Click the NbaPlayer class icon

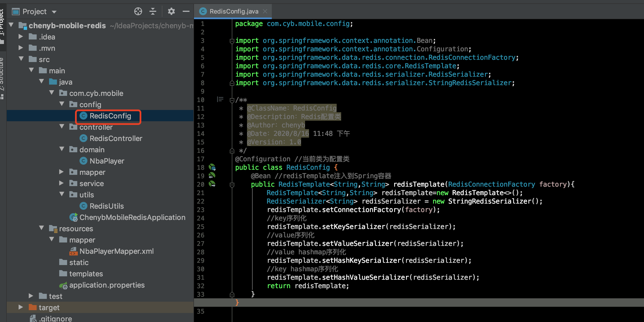[x=83, y=161]
